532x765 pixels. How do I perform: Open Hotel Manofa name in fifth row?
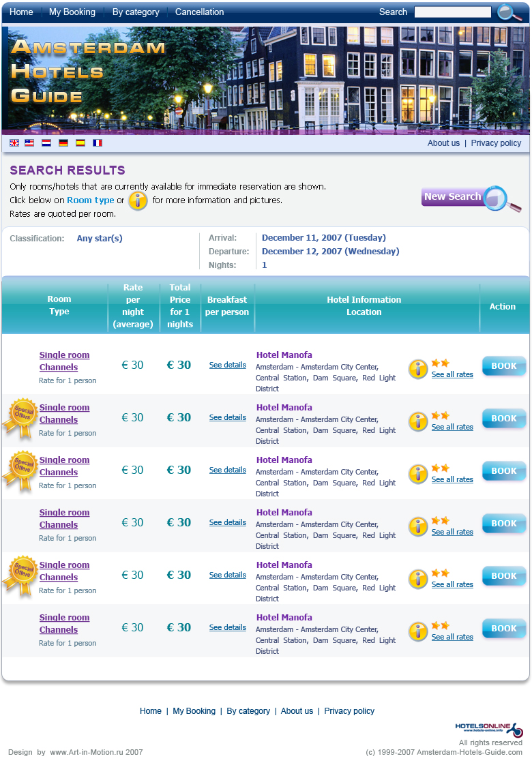pos(284,565)
